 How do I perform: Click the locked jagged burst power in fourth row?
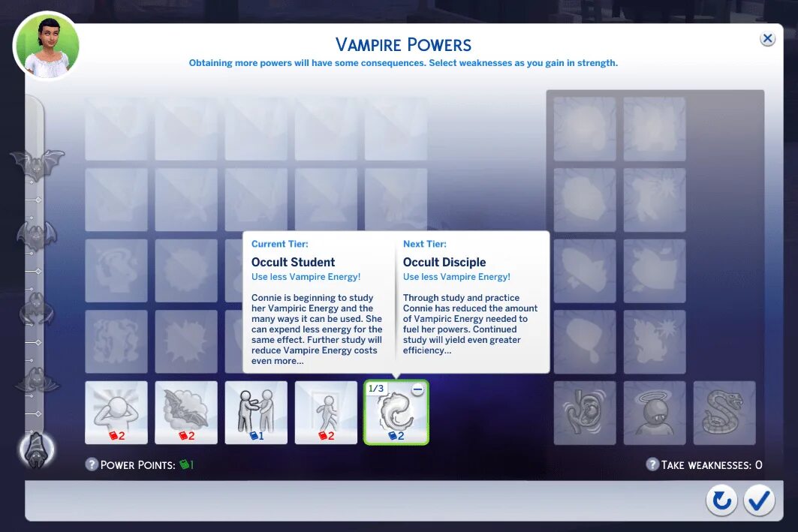coord(186,341)
